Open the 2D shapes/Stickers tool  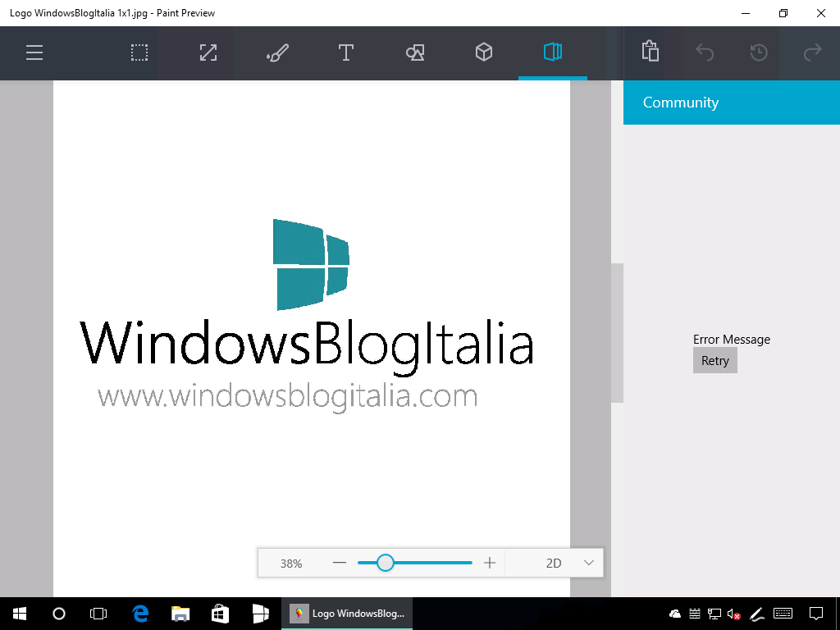(415, 52)
